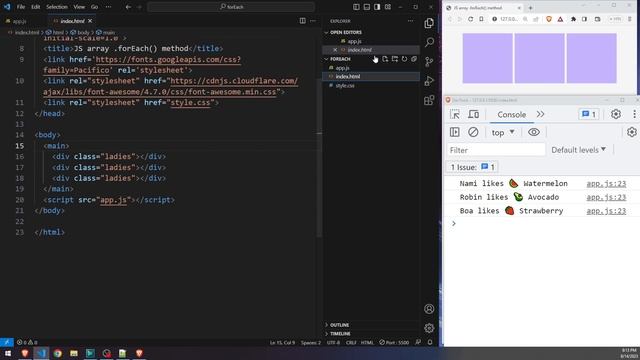Open DevTools settings gear
This screenshot has height=360, width=640.
point(616,114)
